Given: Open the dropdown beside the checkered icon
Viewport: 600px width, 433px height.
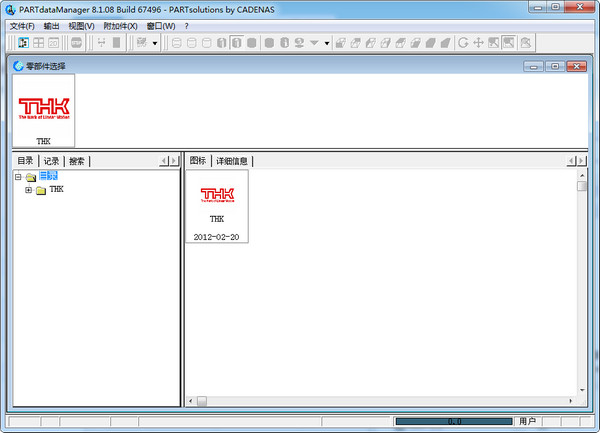Looking at the screenshot, I should (155, 43).
